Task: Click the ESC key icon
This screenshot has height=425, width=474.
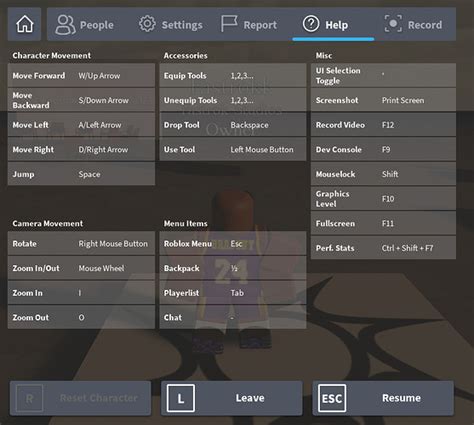Action: click(332, 398)
